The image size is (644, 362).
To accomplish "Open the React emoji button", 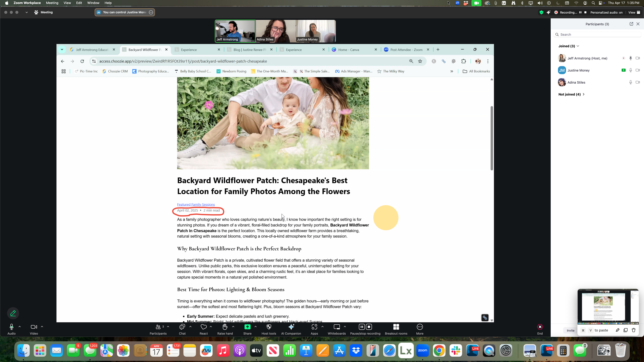I will click(204, 329).
